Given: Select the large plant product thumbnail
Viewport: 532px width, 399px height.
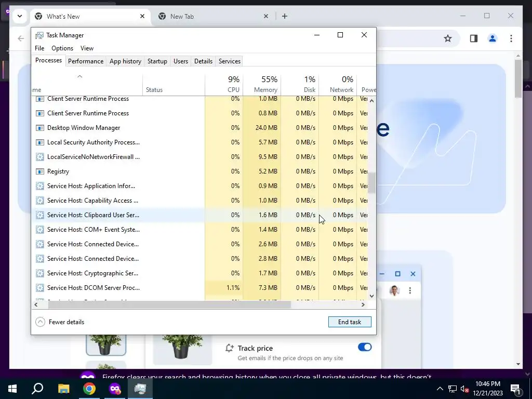Looking at the screenshot, I should (182, 350).
